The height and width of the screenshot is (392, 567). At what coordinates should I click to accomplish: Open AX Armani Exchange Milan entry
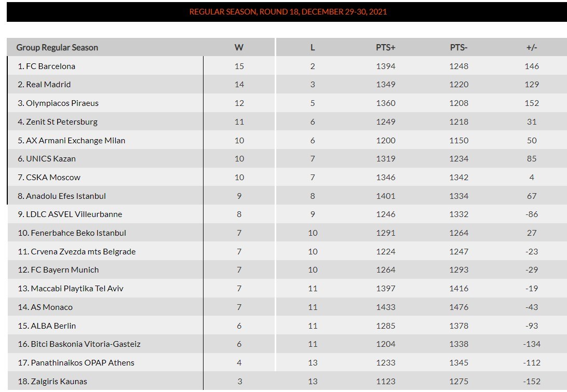tap(75, 141)
